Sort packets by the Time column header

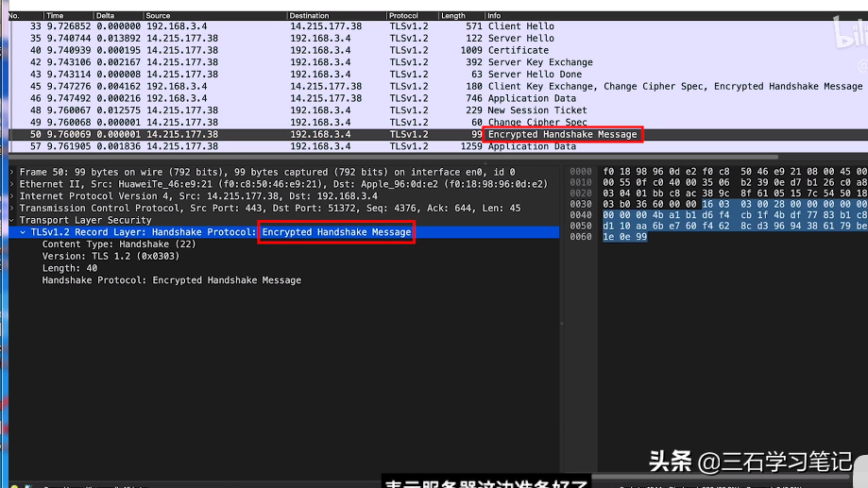point(68,15)
